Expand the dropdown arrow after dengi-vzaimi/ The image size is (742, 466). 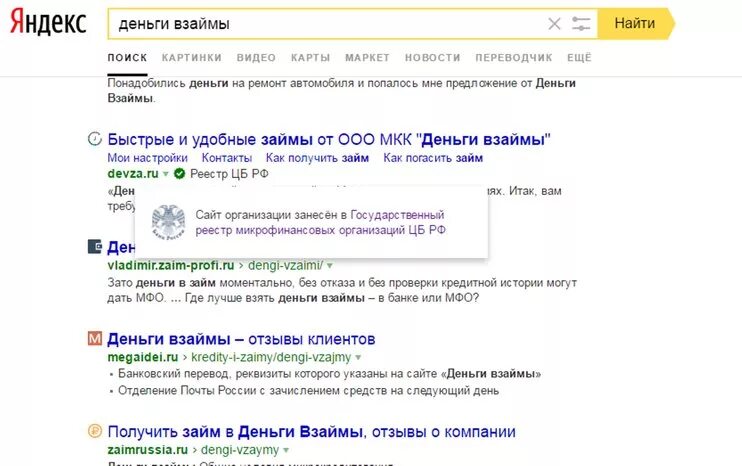click(x=329, y=266)
